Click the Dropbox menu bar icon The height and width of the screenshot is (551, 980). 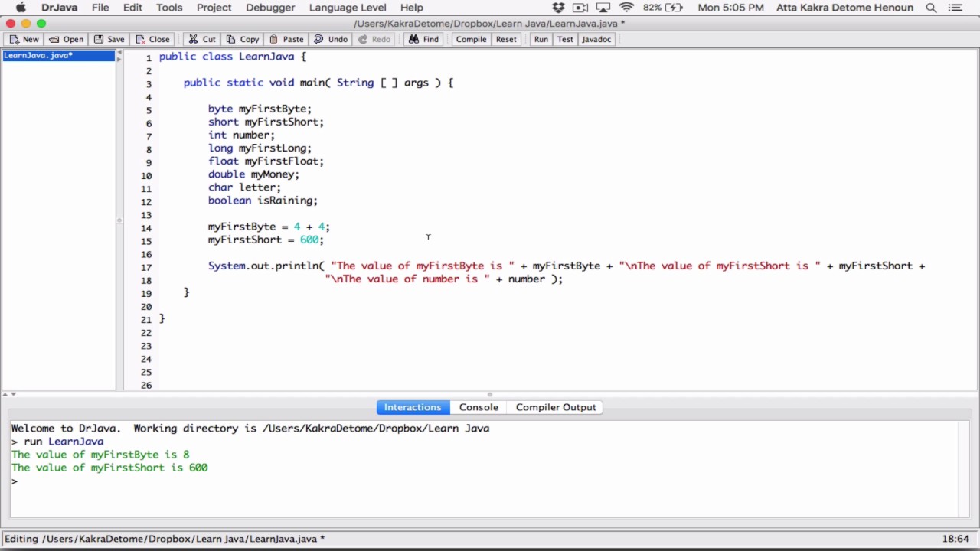point(558,8)
